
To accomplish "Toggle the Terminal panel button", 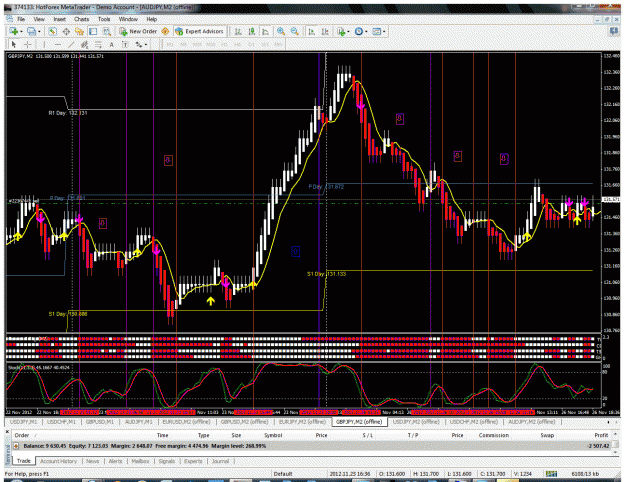I will point(93,31).
